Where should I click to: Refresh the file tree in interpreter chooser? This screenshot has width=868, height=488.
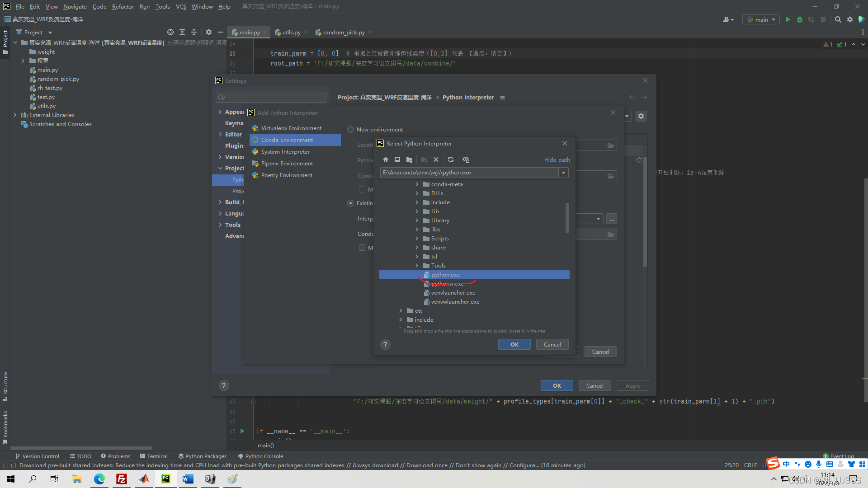click(451, 160)
